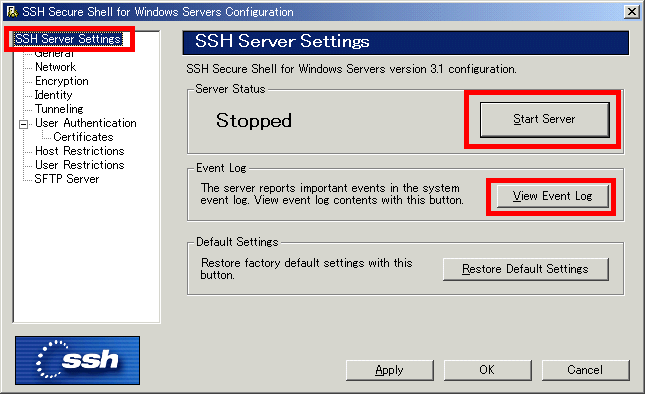Collapse the User Authentication tree node

[24, 124]
